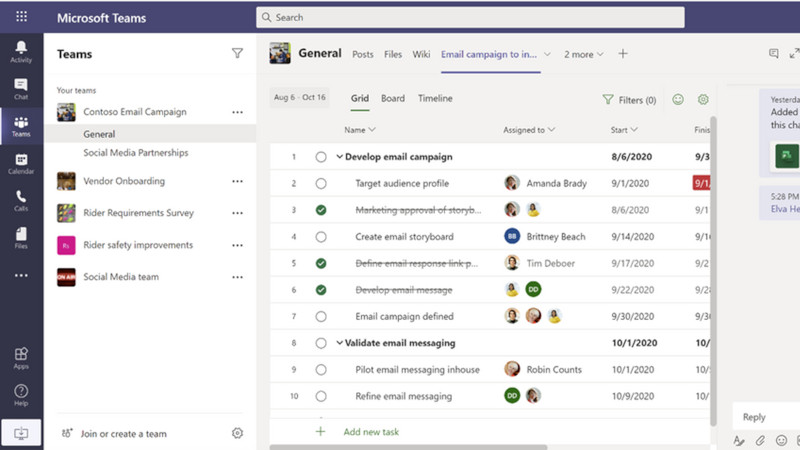This screenshot has height=450, width=800.
Task: Open Files in the left rail
Action: pyautogui.click(x=21, y=238)
